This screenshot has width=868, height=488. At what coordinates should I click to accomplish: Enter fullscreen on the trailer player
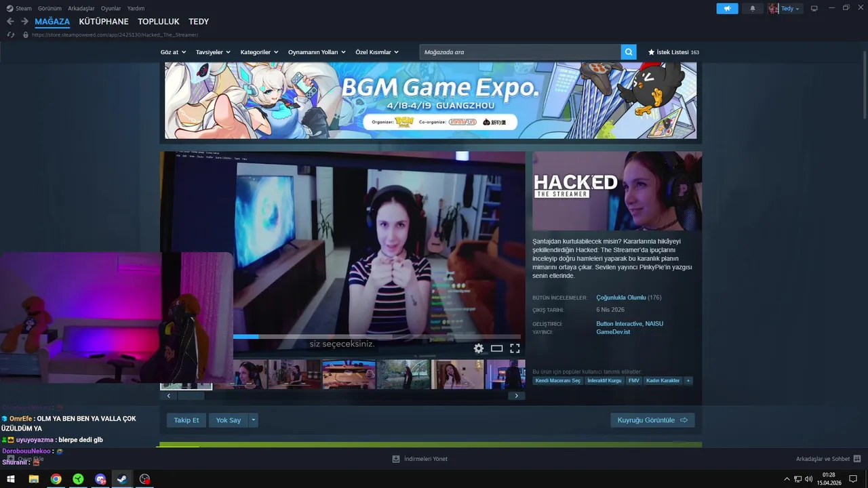[x=515, y=348]
